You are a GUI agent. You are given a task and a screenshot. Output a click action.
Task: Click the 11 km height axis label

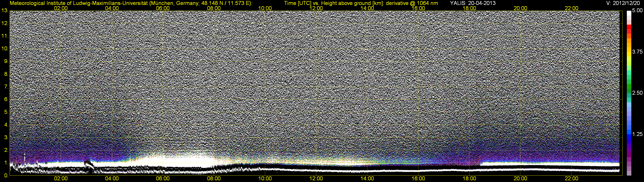coord(5,36)
